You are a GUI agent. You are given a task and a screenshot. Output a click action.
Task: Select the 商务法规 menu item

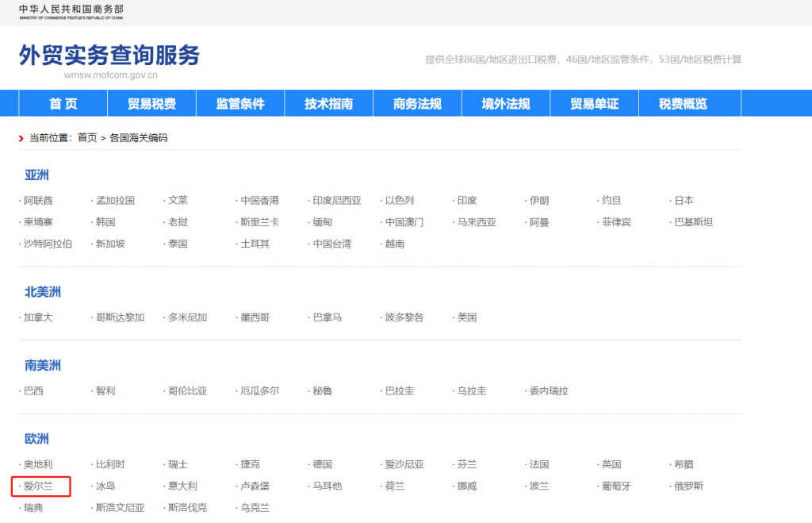[x=417, y=104]
